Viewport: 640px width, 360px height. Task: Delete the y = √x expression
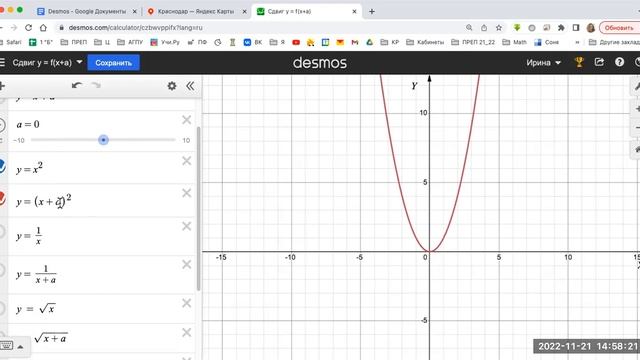tap(187, 303)
